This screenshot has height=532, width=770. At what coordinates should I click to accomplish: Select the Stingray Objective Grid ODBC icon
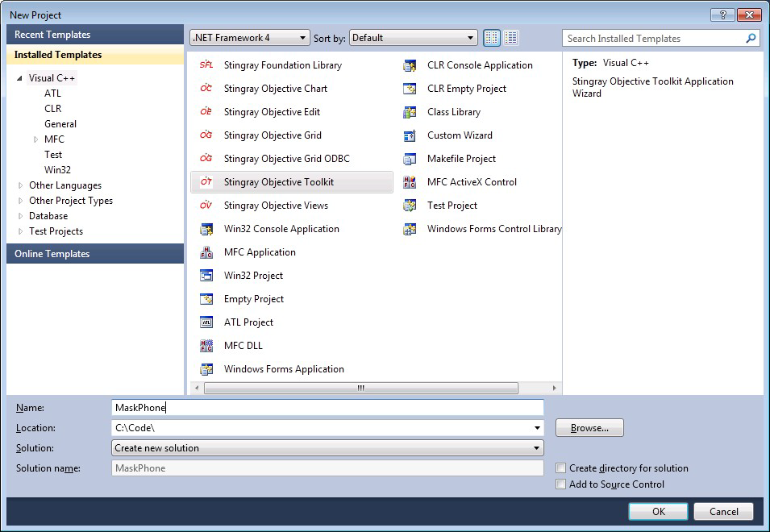[x=206, y=159]
